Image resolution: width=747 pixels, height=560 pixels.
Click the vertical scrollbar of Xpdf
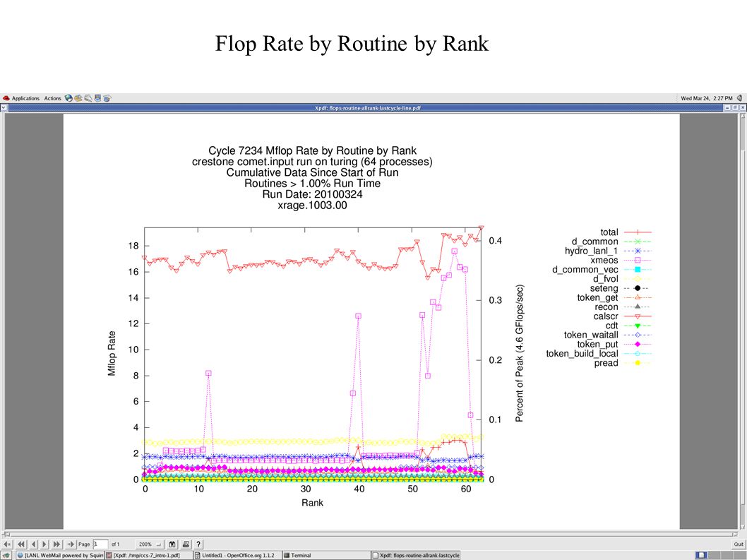point(743,321)
